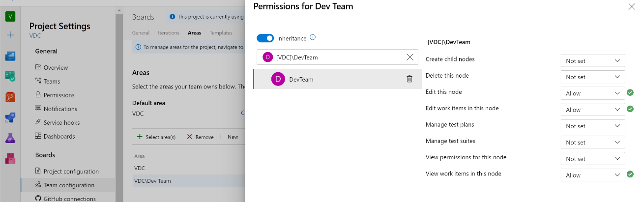
Task: Click the Remove area button
Action: coord(200,137)
